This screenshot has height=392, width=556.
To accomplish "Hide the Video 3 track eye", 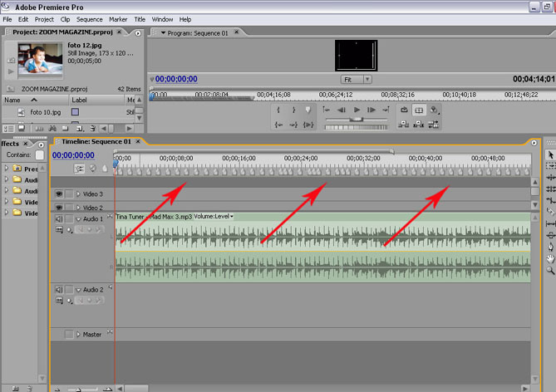I will point(59,194).
